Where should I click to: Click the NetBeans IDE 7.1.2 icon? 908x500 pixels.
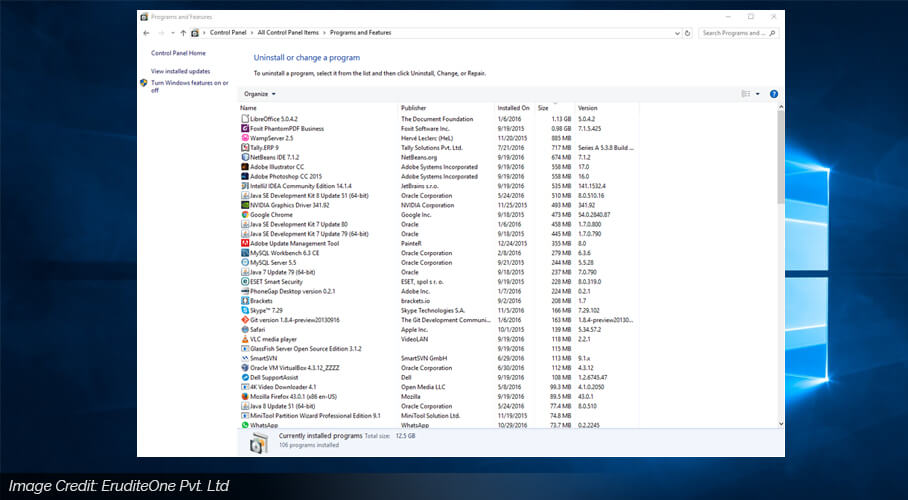[245, 157]
